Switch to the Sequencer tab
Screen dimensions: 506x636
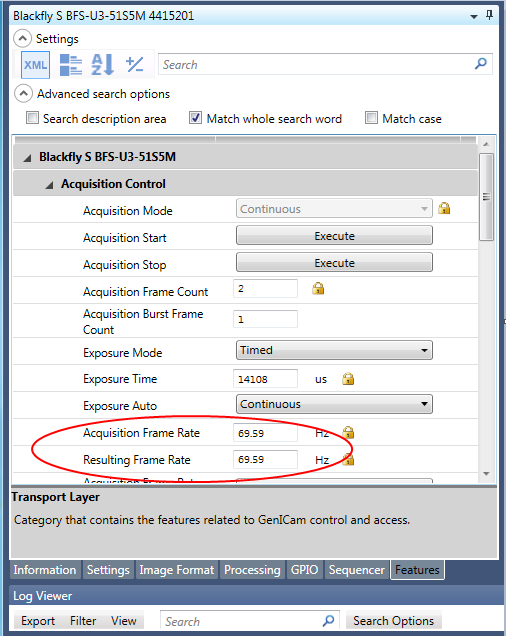tap(357, 570)
